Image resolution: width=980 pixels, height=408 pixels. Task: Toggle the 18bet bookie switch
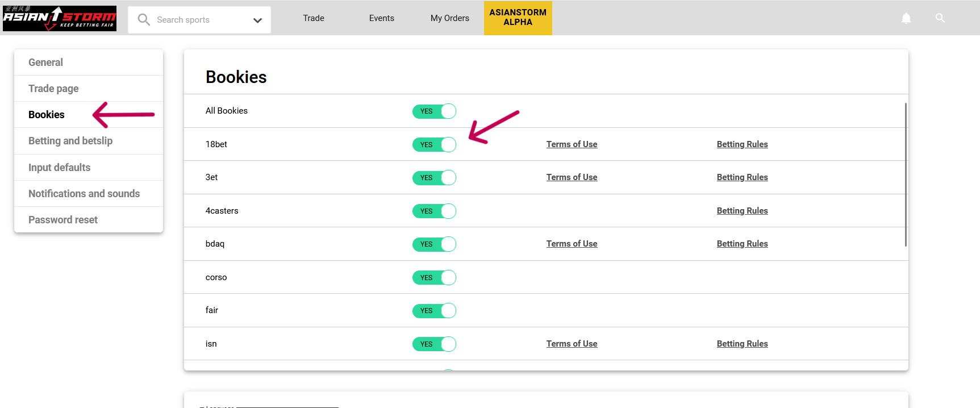(435, 145)
